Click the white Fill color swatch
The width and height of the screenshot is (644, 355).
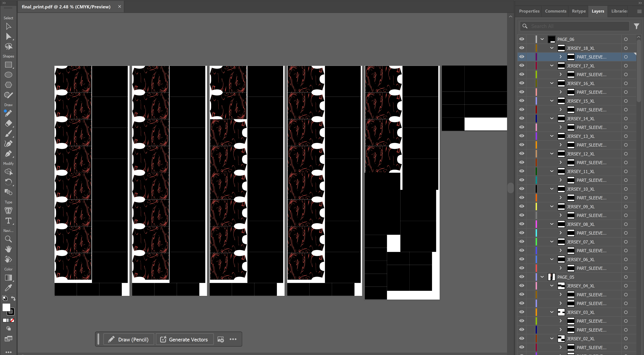6,307
